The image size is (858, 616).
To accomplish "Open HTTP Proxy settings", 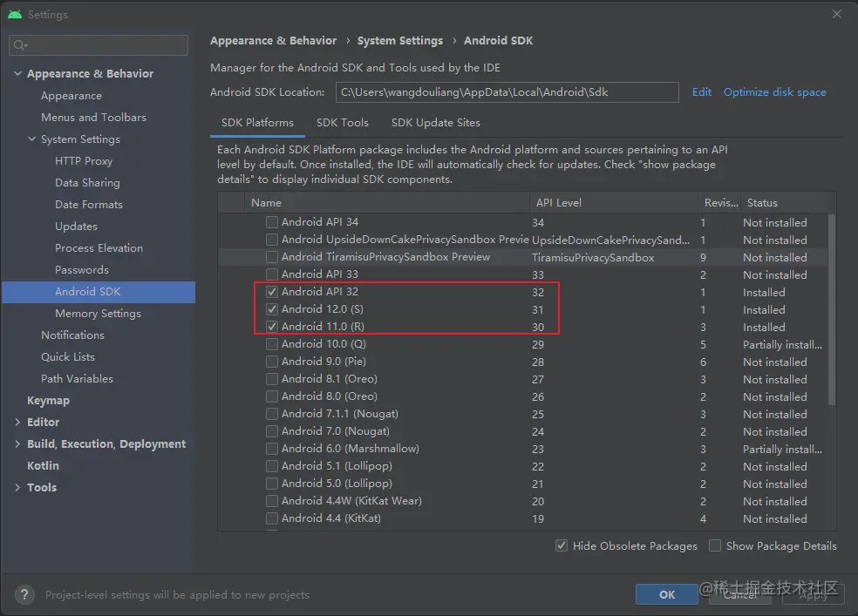I will pyautogui.click(x=84, y=161).
